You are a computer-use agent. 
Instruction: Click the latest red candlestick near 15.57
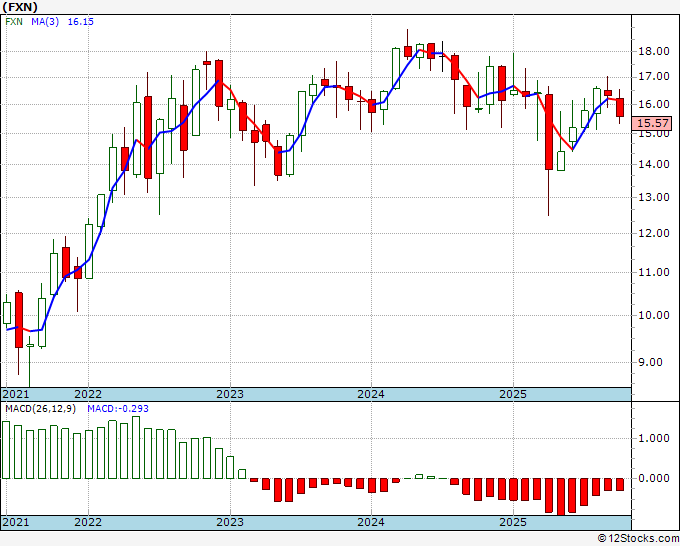pyautogui.click(x=620, y=107)
